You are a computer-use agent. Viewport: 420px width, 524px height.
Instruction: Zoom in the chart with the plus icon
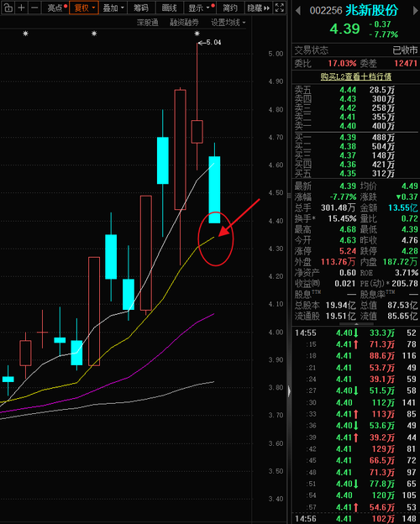click(21, 8)
